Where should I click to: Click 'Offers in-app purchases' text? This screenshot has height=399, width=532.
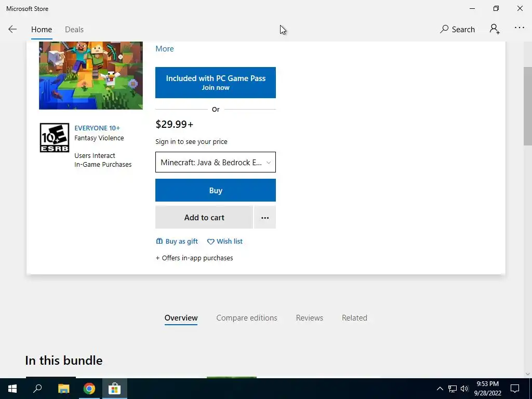pos(197,258)
